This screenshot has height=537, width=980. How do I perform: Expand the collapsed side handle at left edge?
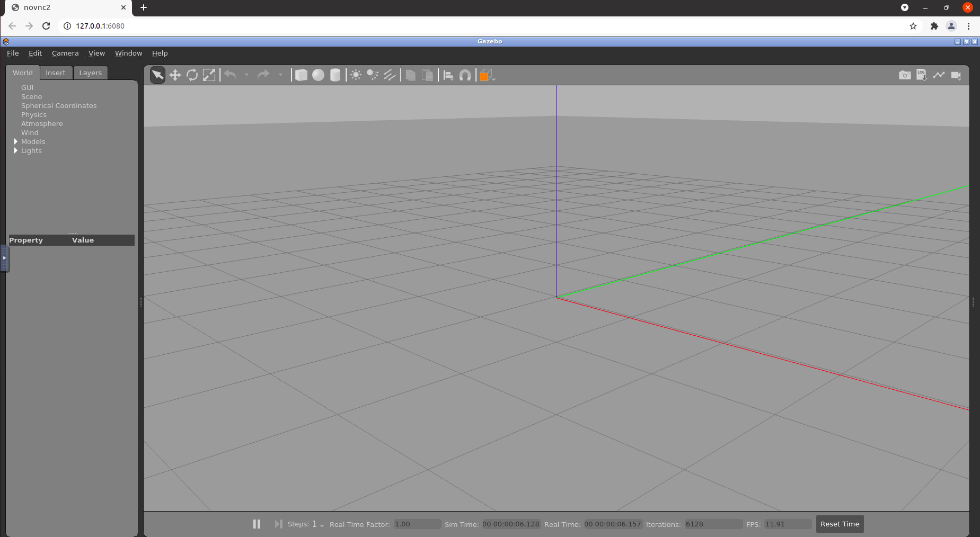click(4, 258)
